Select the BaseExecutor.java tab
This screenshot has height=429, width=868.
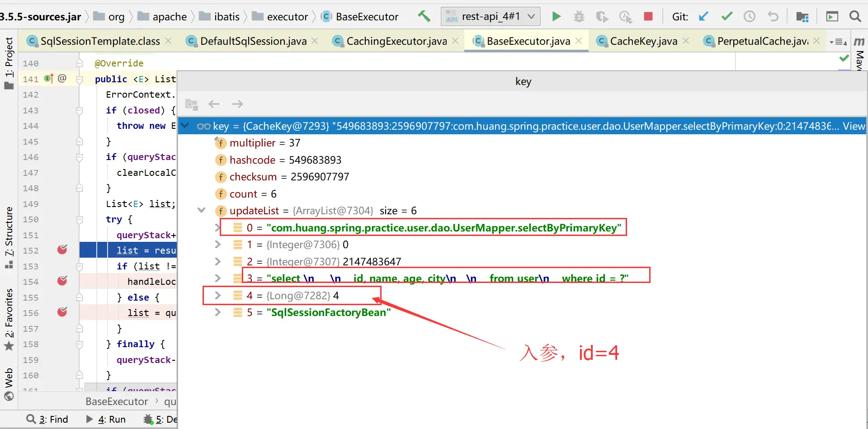(x=528, y=41)
